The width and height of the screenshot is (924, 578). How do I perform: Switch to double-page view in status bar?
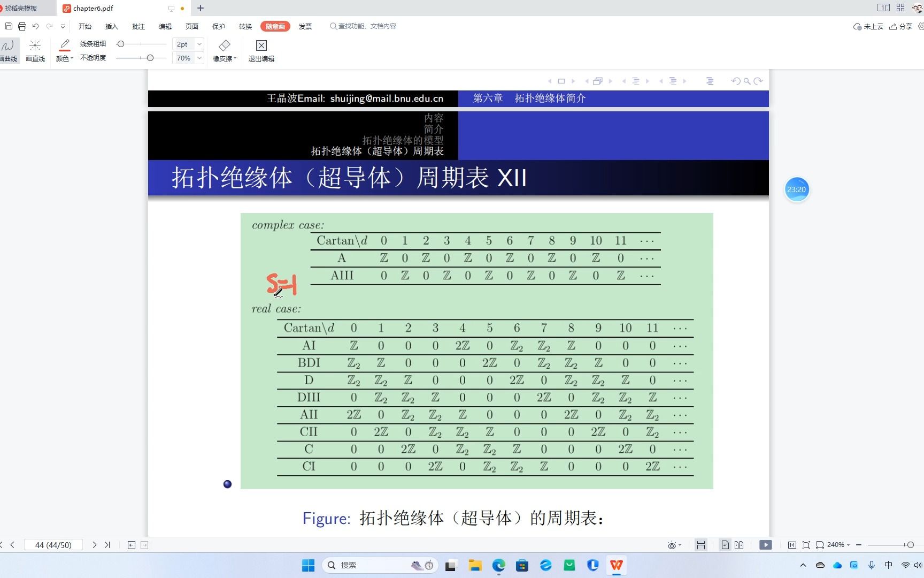pyautogui.click(x=739, y=545)
